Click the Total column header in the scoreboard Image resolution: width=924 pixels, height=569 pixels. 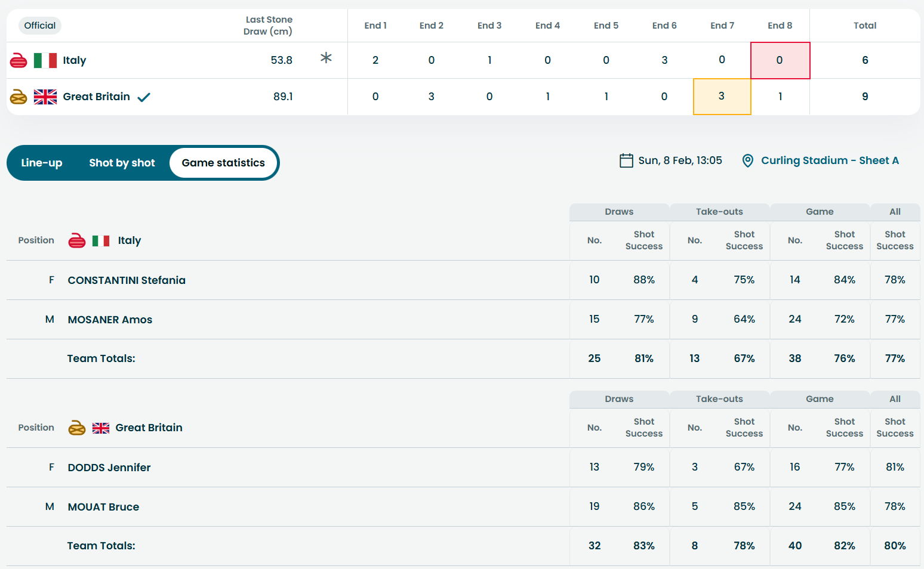point(865,26)
